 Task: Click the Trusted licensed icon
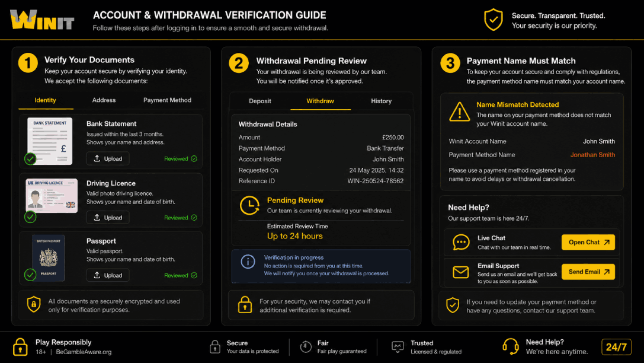398,346
